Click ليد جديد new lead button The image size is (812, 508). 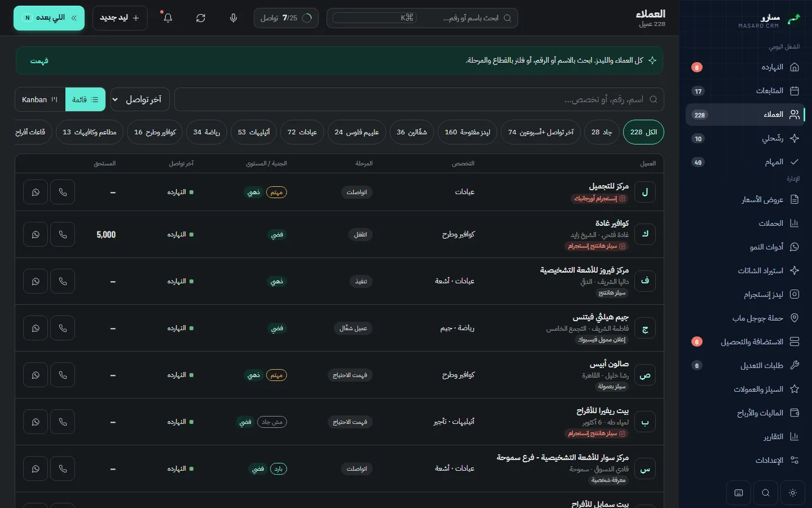(120, 18)
